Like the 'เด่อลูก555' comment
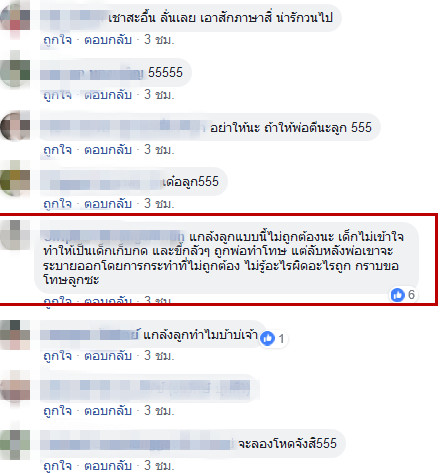440x473 pixels. tap(58, 204)
